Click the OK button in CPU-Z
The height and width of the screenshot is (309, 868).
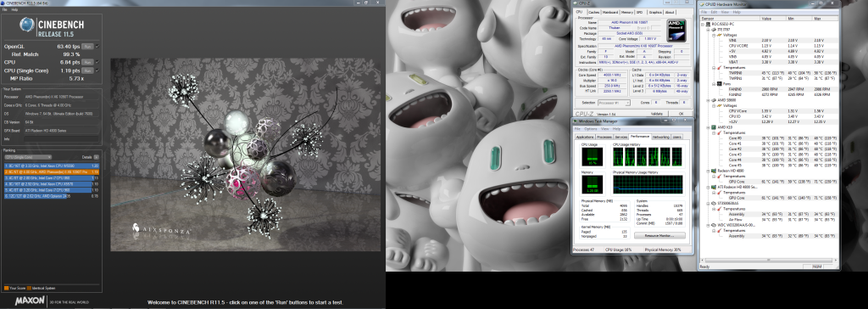point(681,114)
